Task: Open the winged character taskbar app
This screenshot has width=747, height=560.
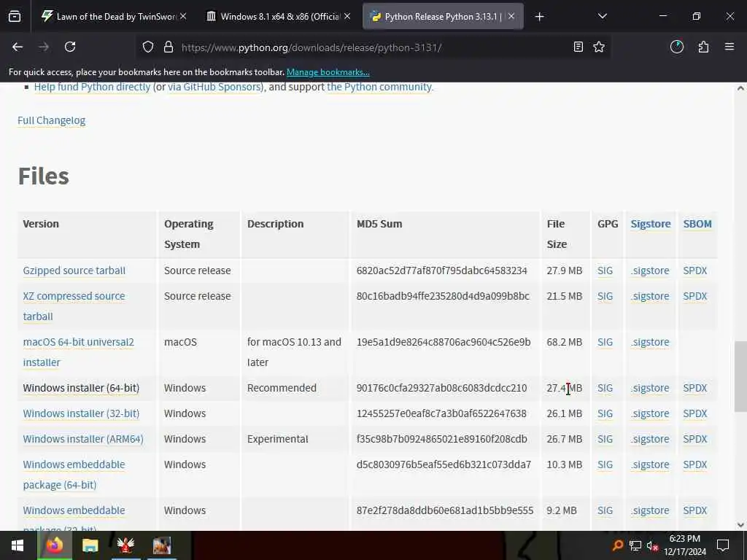Action: pos(125,545)
